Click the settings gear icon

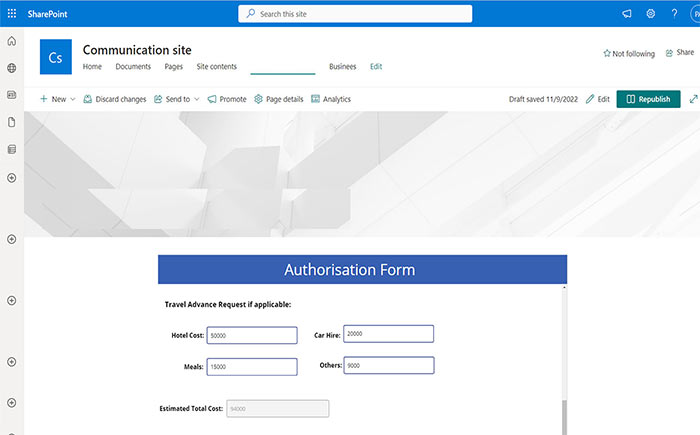[650, 13]
